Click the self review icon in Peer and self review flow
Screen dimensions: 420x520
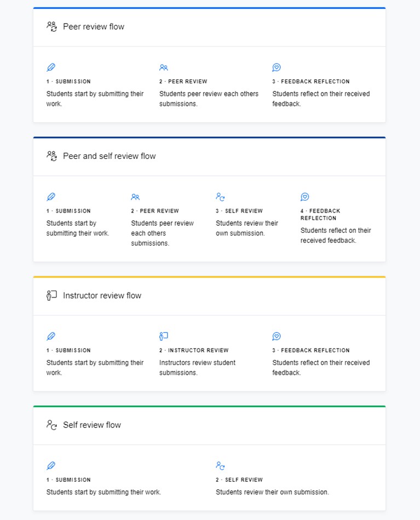click(x=220, y=197)
